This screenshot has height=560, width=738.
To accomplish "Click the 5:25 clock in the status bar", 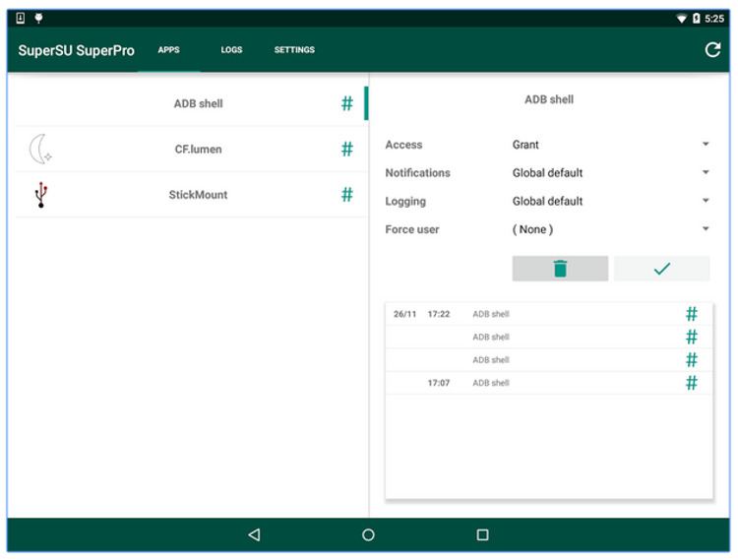I will (x=714, y=19).
